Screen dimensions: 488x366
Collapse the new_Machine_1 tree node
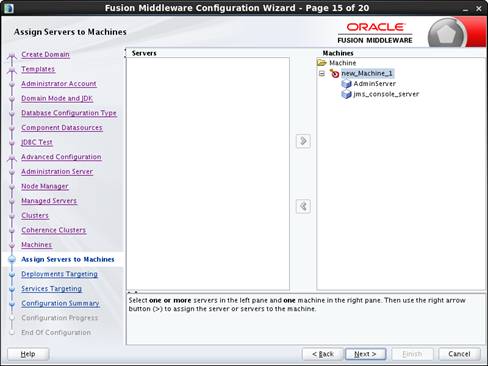[x=322, y=73]
